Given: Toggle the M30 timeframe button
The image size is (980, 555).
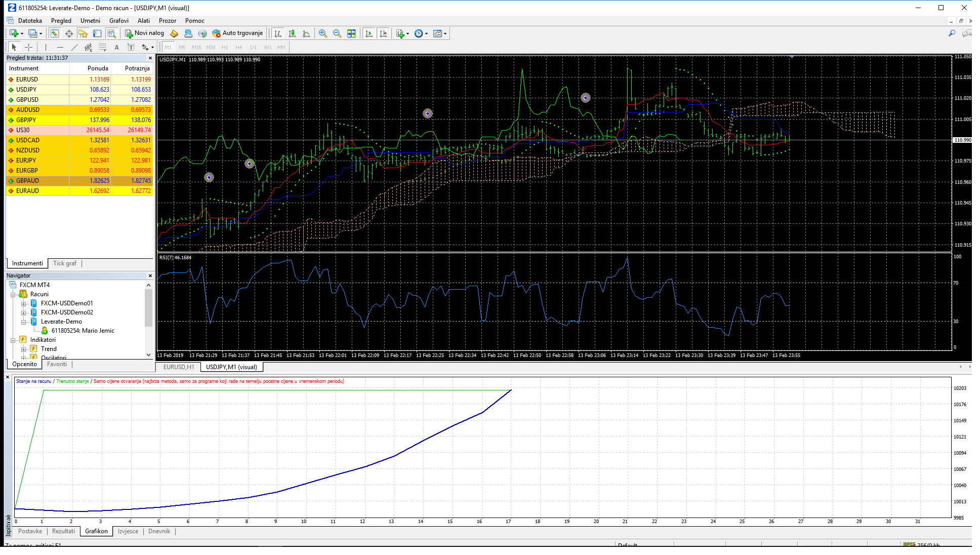Looking at the screenshot, I should pos(211,47).
